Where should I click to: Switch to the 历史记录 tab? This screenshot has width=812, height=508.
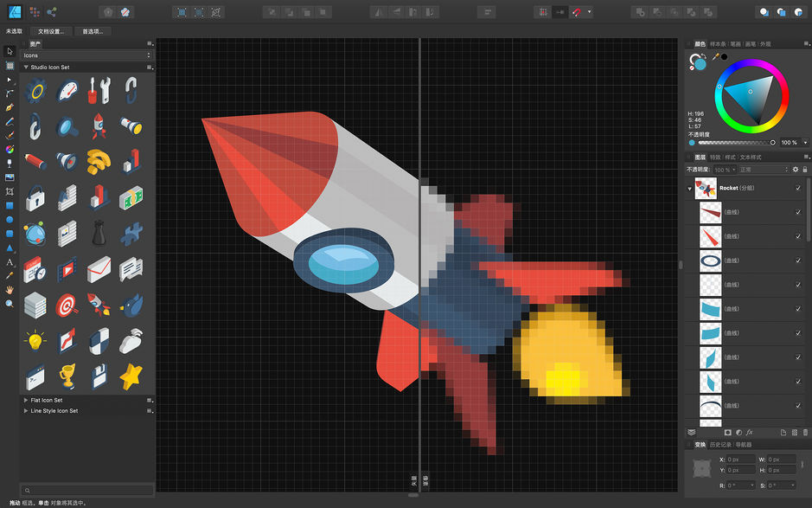[720, 445]
